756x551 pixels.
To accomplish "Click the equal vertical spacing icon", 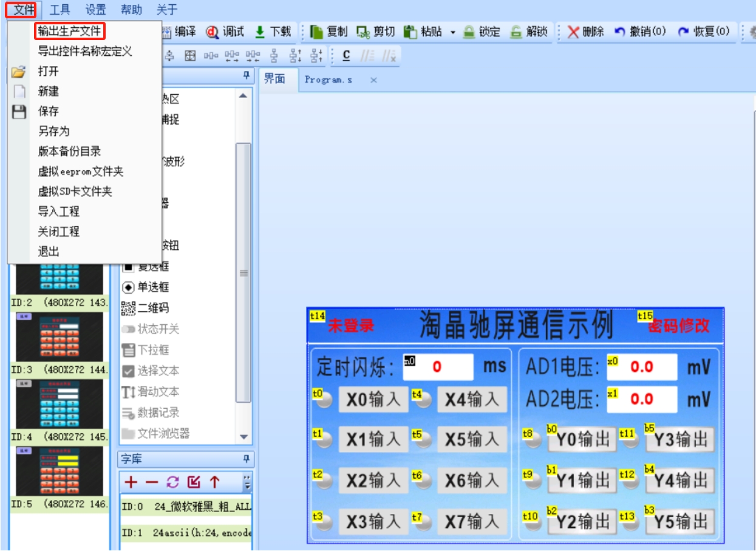I will (x=274, y=56).
